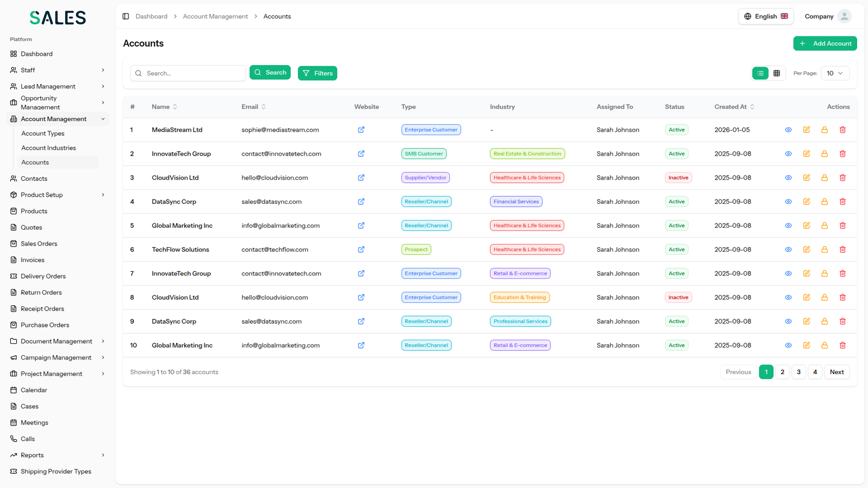
Task: Delete InnovateTech Group in row 2
Action: tap(842, 154)
